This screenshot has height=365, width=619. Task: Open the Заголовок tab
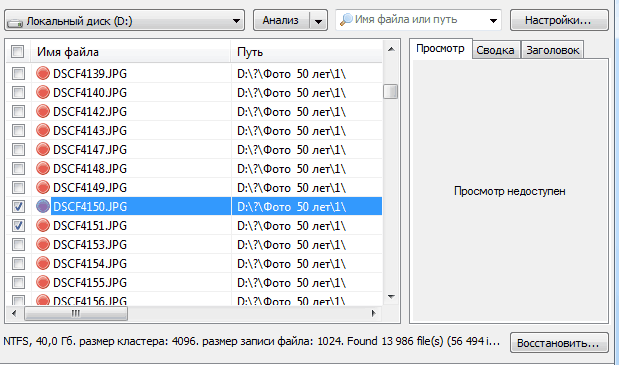552,50
